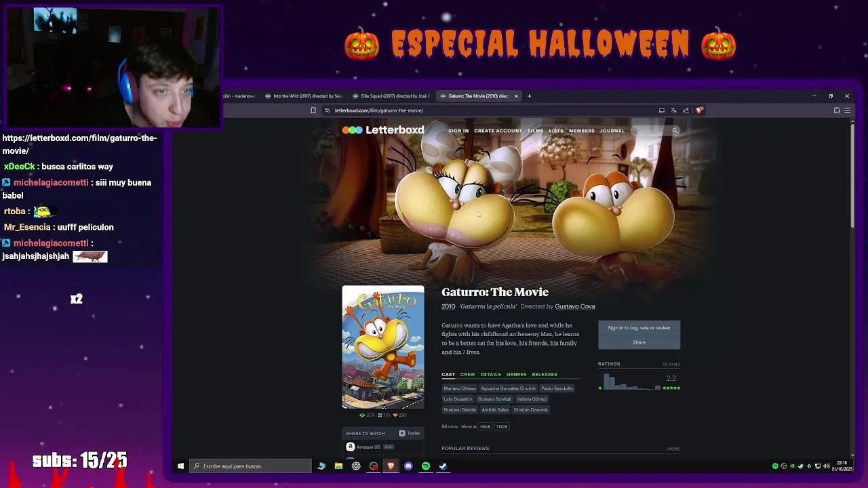The width and height of the screenshot is (868, 488).
Task: Click the 10 FANS link
Action: click(x=671, y=364)
